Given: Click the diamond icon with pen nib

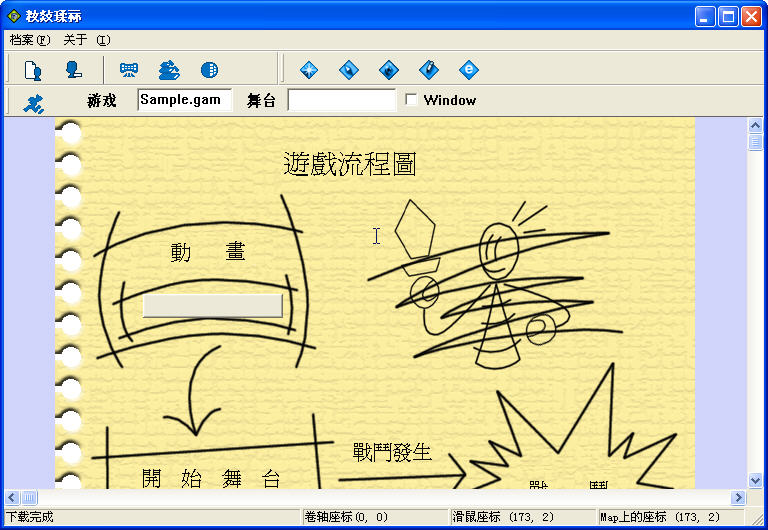Looking at the screenshot, I should pyautogui.click(x=349, y=70).
